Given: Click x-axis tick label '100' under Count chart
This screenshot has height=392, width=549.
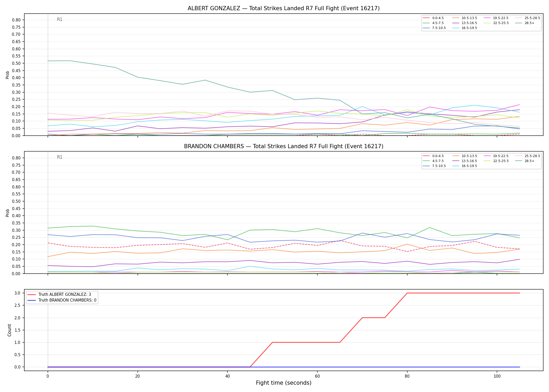Looking at the screenshot, I should pyautogui.click(x=497, y=377).
